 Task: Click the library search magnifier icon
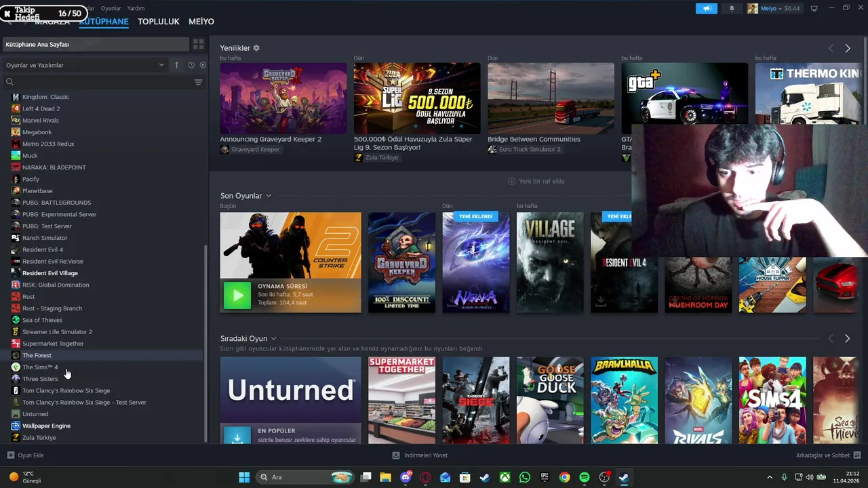click(x=9, y=82)
